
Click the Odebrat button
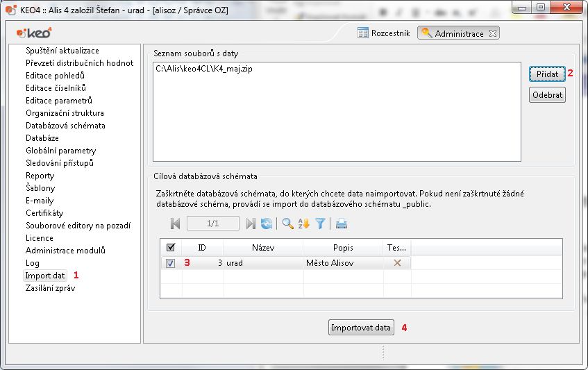(547, 95)
